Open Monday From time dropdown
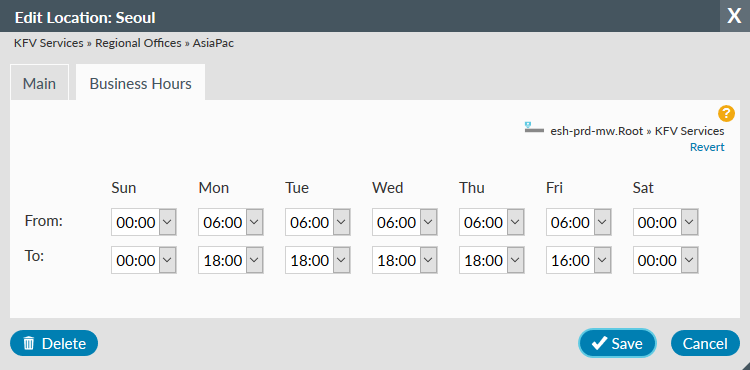 pos(231,222)
